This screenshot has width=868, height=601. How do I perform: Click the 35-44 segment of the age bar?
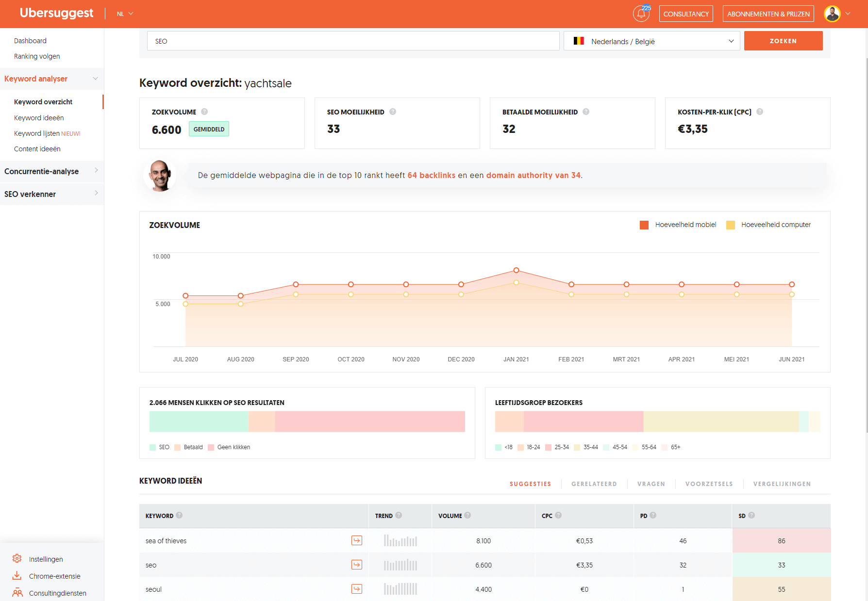pos(721,422)
